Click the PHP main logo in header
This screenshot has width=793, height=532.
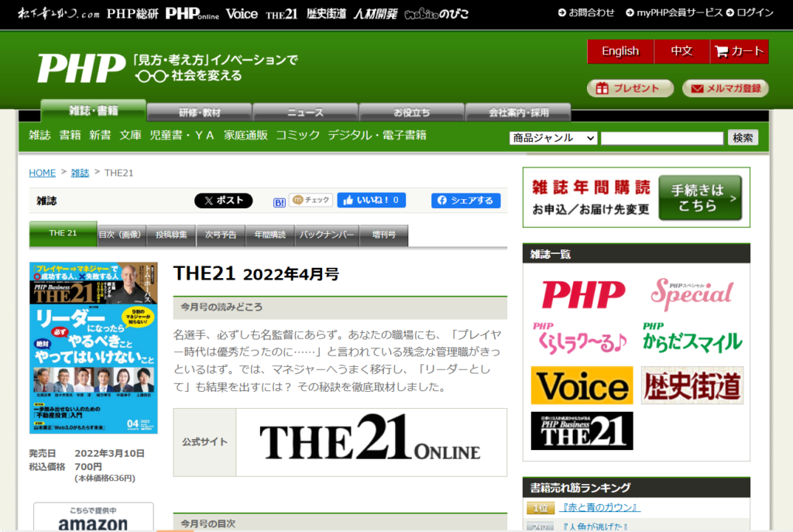click(81, 68)
